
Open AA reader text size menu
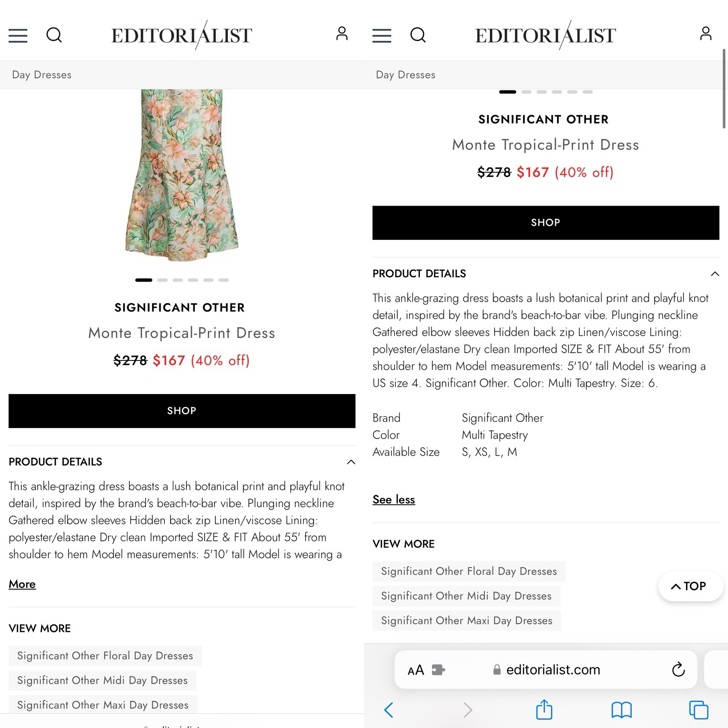point(416,670)
